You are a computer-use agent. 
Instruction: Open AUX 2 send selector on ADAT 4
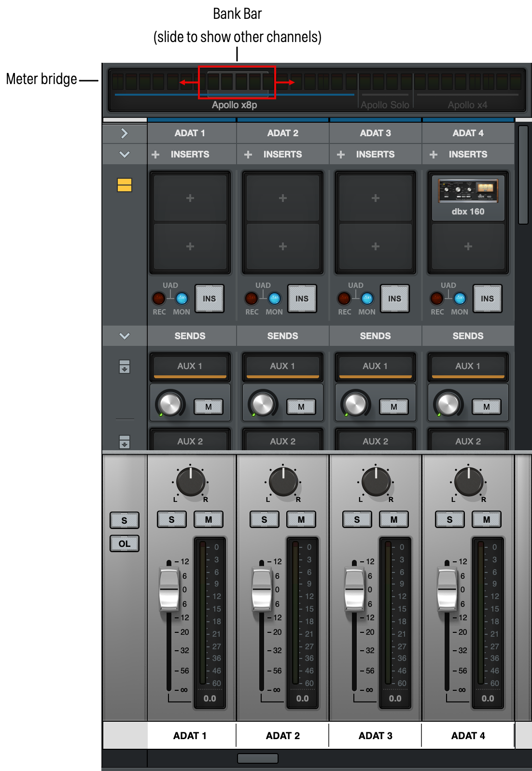click(x=468, y=441)
